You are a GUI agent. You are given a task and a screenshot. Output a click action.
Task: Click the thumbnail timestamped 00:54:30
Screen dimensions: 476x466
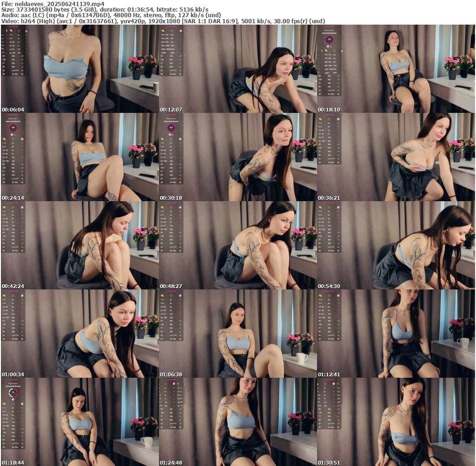point(396,245)
